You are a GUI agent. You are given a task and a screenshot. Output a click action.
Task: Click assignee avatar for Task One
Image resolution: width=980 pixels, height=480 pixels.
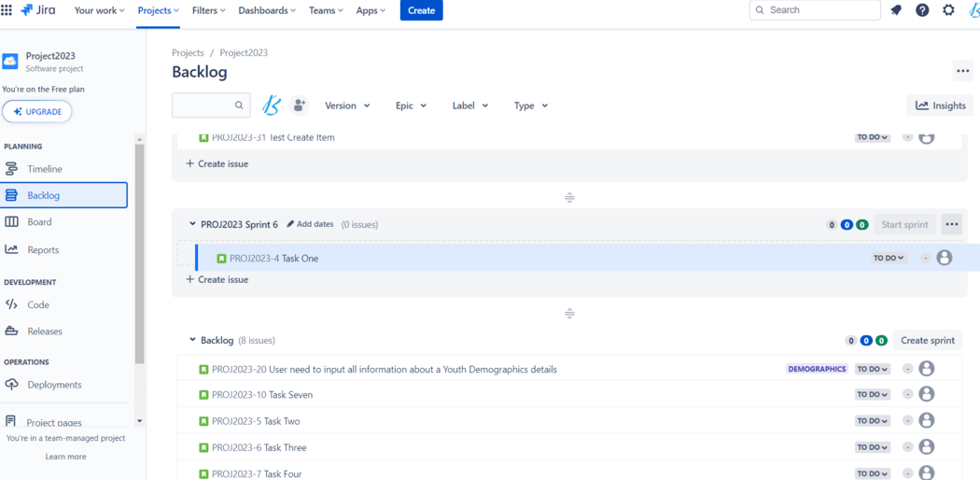click(x=945, y=258)
